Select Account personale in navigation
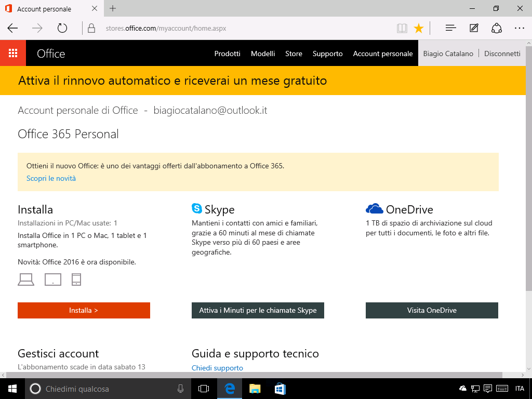The height and width of the screenshot is (399, 532). click(383, 54)
